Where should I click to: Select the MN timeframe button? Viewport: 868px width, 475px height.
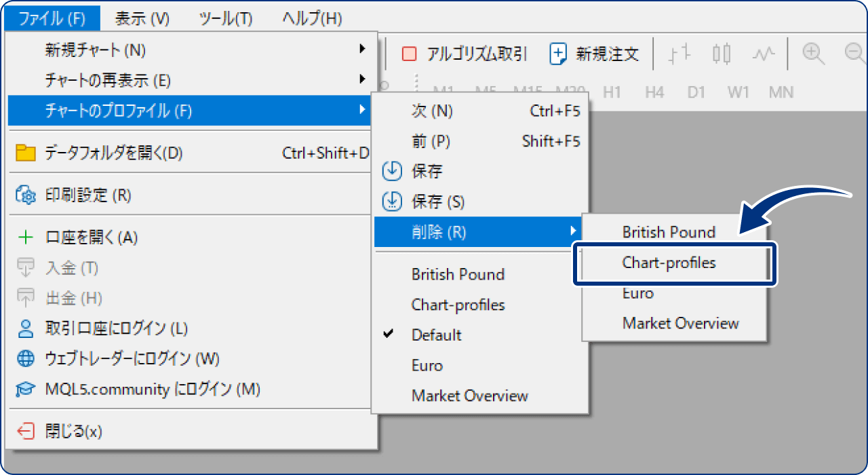(x=781, y=92)
